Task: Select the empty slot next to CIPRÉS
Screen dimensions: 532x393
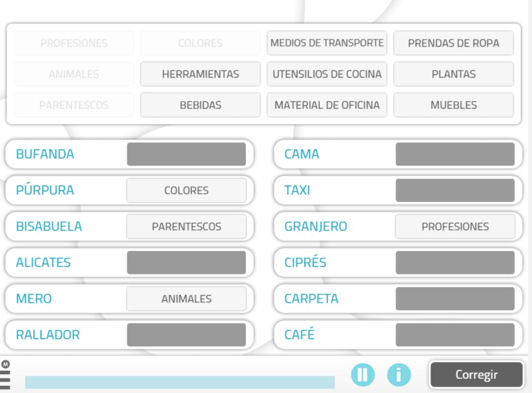Action: [x=455, y=262]
